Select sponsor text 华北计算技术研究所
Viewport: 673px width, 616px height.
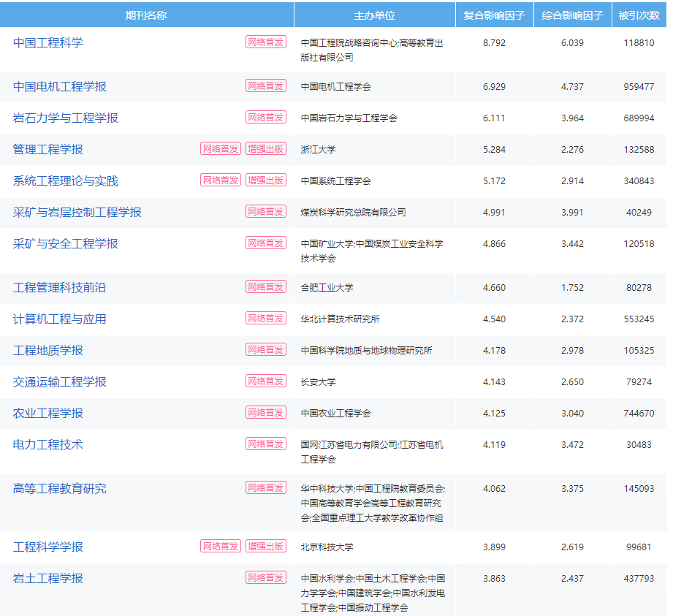341,319
